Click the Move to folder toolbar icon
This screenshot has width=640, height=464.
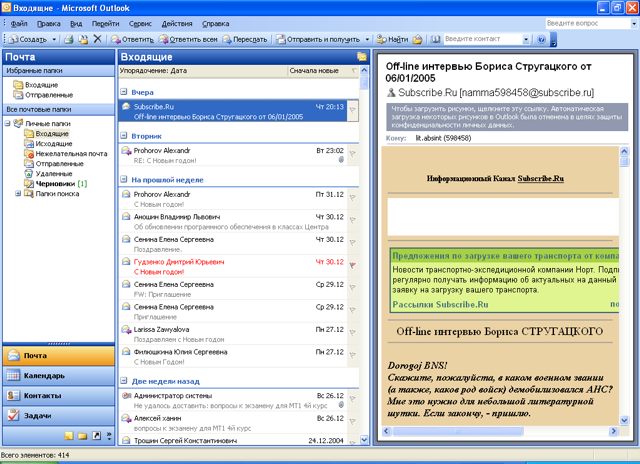[x=83, y=39]
